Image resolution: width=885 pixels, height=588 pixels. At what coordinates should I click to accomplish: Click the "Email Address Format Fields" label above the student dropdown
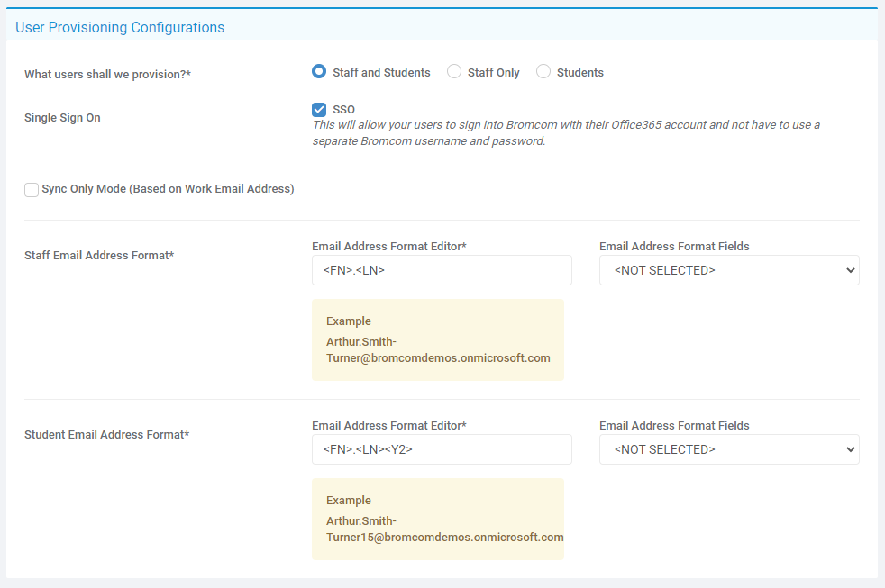coord(674,426)
